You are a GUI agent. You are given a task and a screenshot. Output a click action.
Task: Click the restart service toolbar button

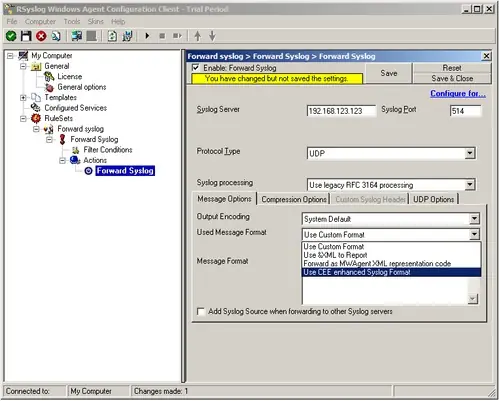177,36
